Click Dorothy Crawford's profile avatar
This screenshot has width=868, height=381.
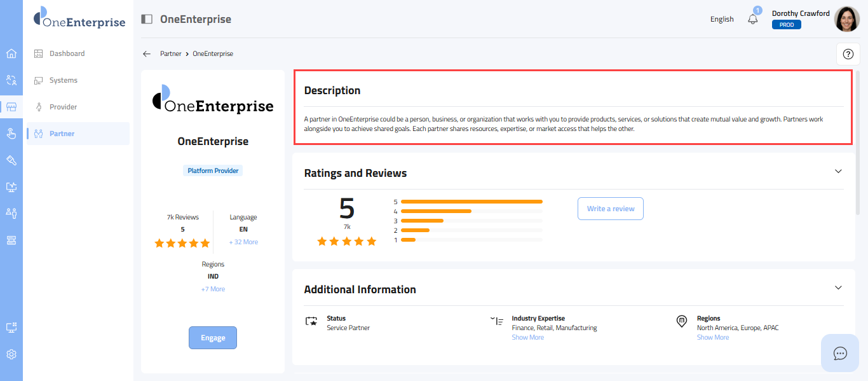point(846,19)
